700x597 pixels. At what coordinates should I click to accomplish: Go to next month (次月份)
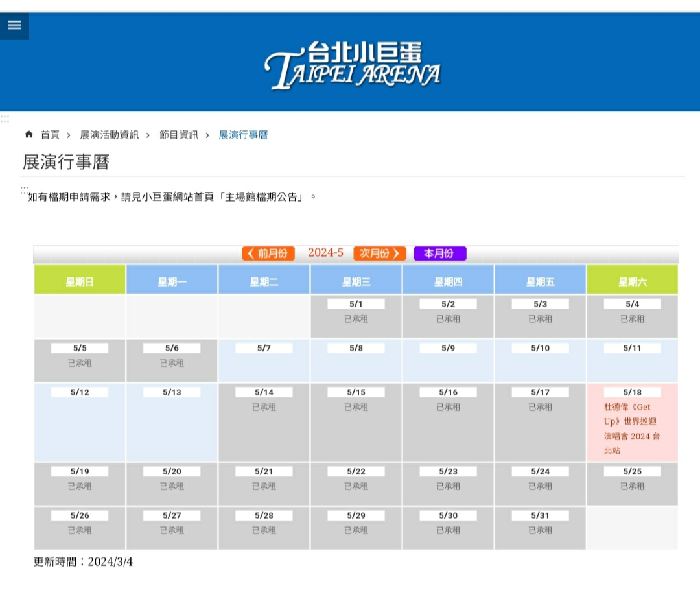tap(380, 253)
